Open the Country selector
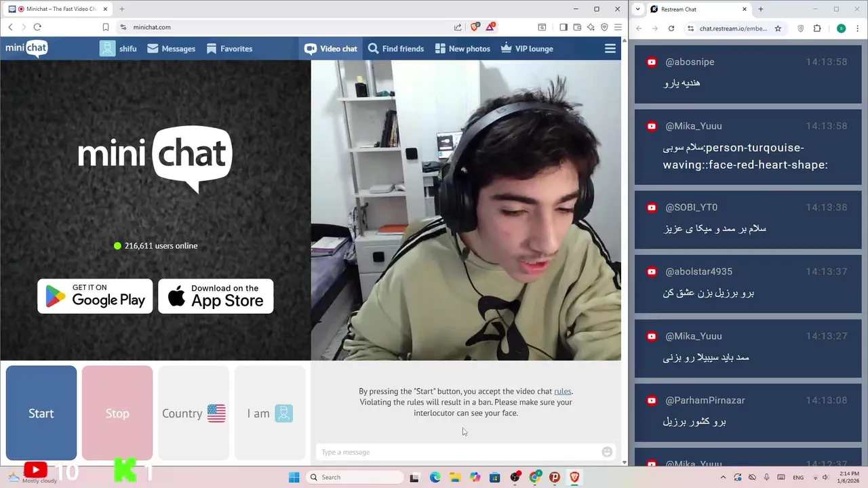 (193, 413)
